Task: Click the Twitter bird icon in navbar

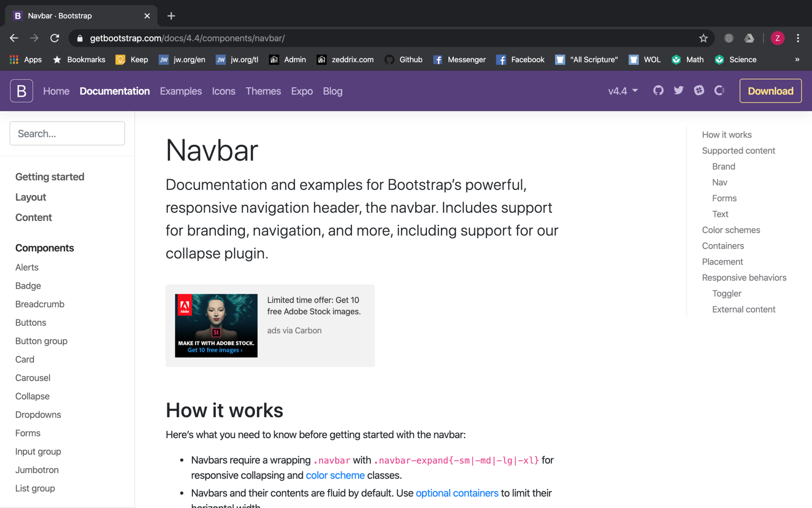Action: [678, 90]
